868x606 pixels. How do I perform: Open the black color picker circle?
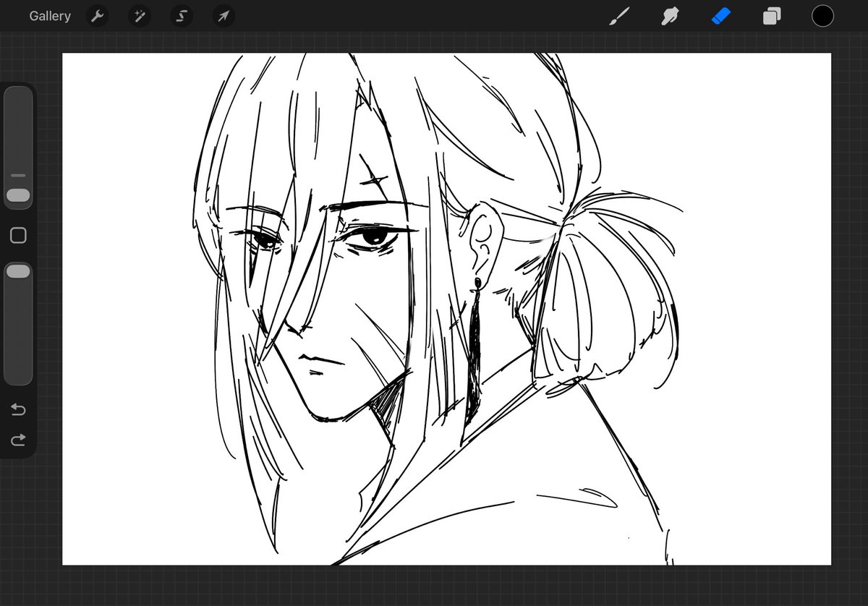coord(822,16)
